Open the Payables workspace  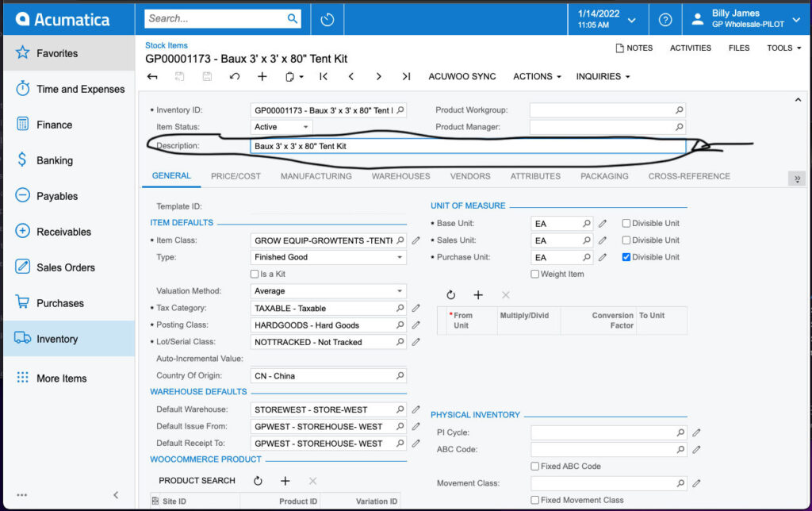click(x=69, y=196)
